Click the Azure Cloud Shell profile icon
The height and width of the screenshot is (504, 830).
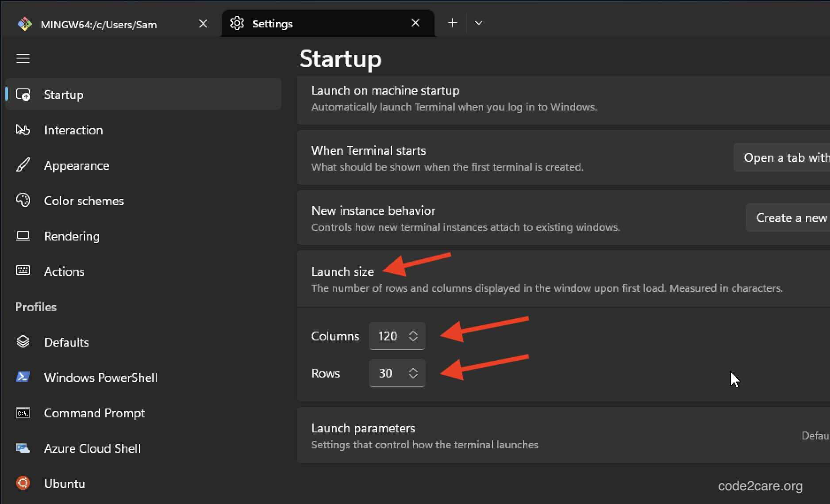point(23,448)
